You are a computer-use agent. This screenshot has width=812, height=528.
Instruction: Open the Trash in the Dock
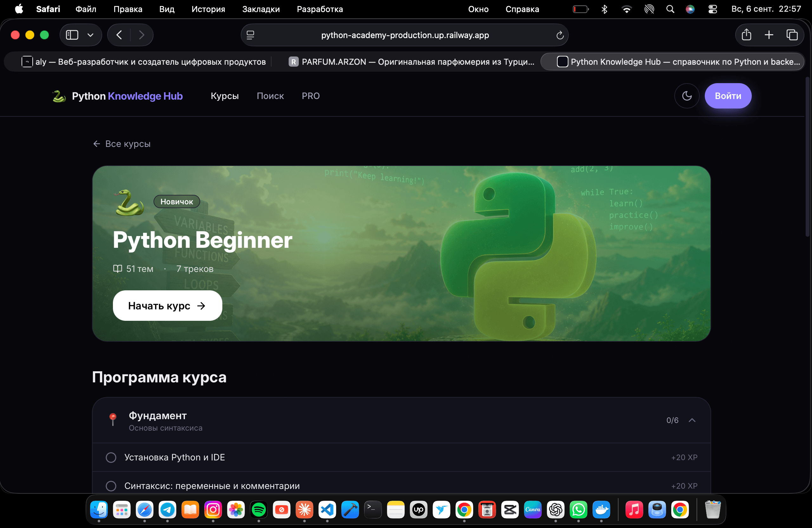713,510
